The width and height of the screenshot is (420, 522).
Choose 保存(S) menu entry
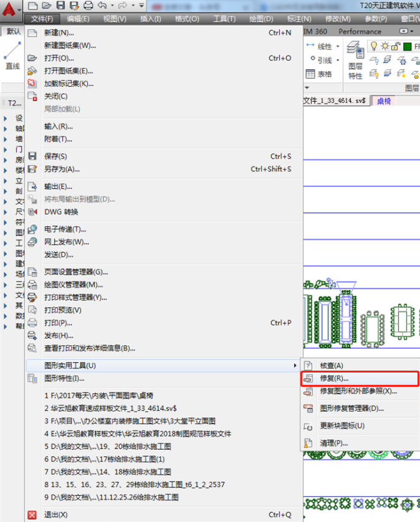click(164, 156)
